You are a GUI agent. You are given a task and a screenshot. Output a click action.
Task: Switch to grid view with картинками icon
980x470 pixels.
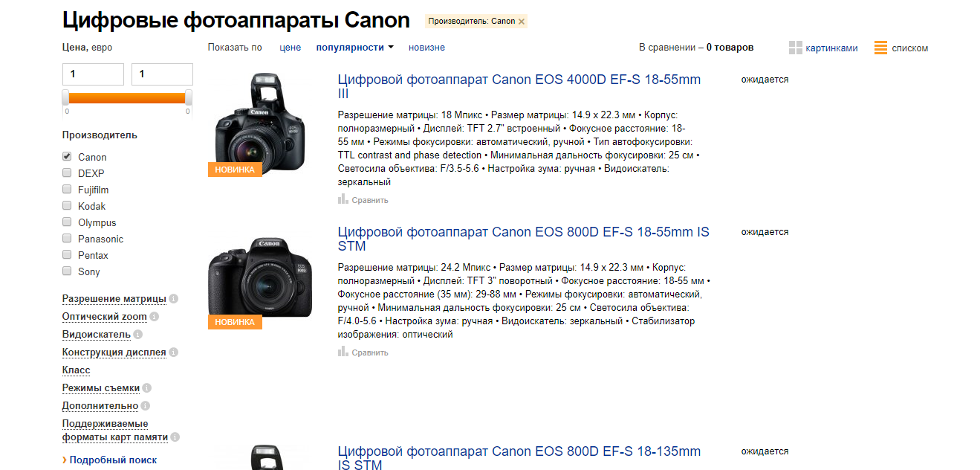point(795,48)
